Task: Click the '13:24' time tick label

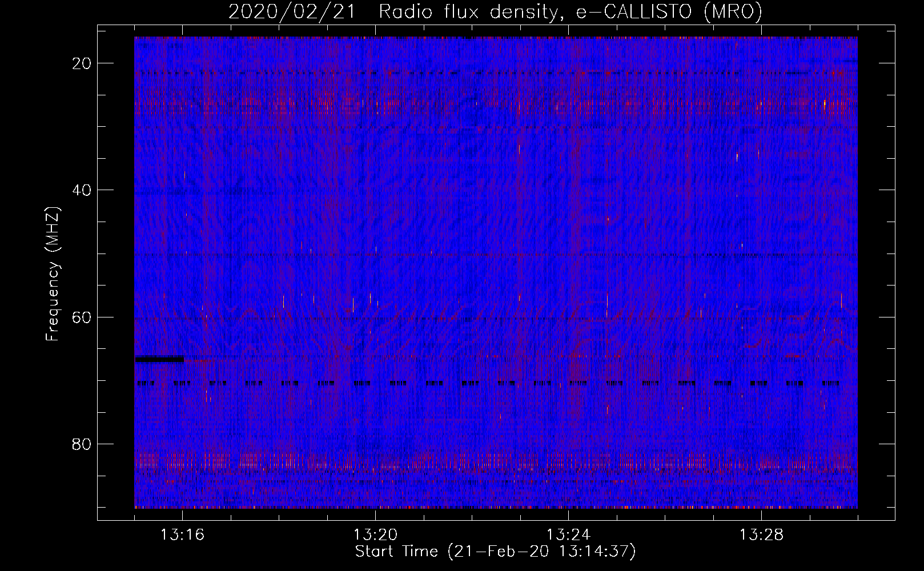Action: [568, 535]
